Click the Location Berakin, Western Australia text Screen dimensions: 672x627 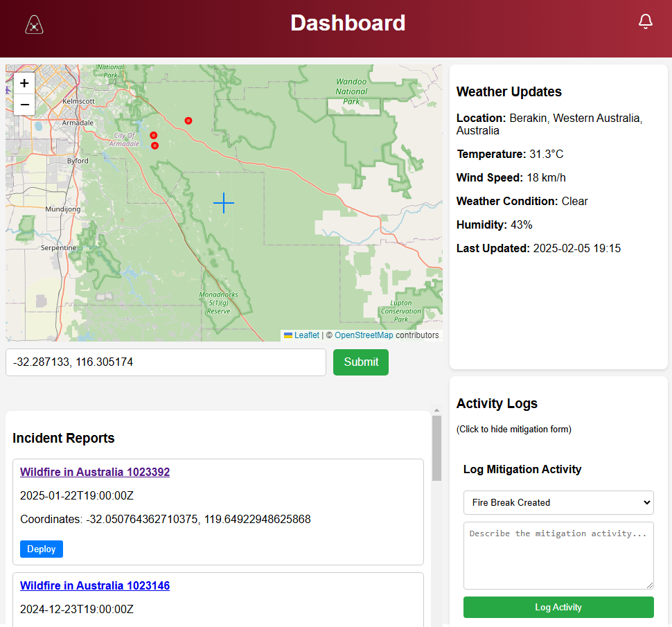(x=549, y=124)
